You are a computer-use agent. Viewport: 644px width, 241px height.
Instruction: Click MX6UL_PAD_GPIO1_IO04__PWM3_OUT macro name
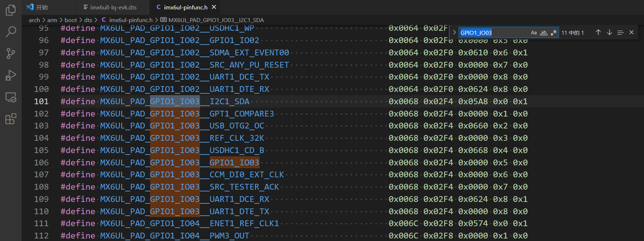[x=175, y=236]
